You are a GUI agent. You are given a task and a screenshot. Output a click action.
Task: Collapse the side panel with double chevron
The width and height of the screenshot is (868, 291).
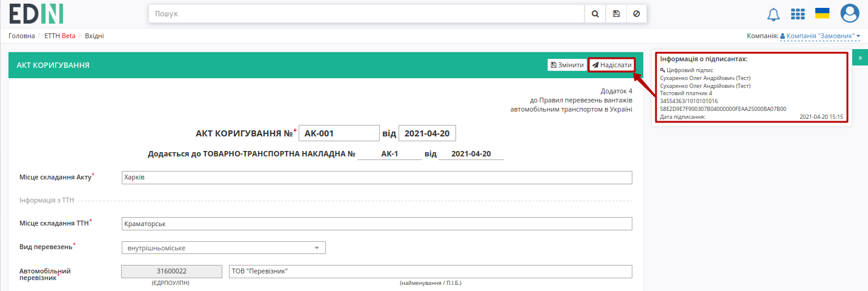tap(860, 58)
